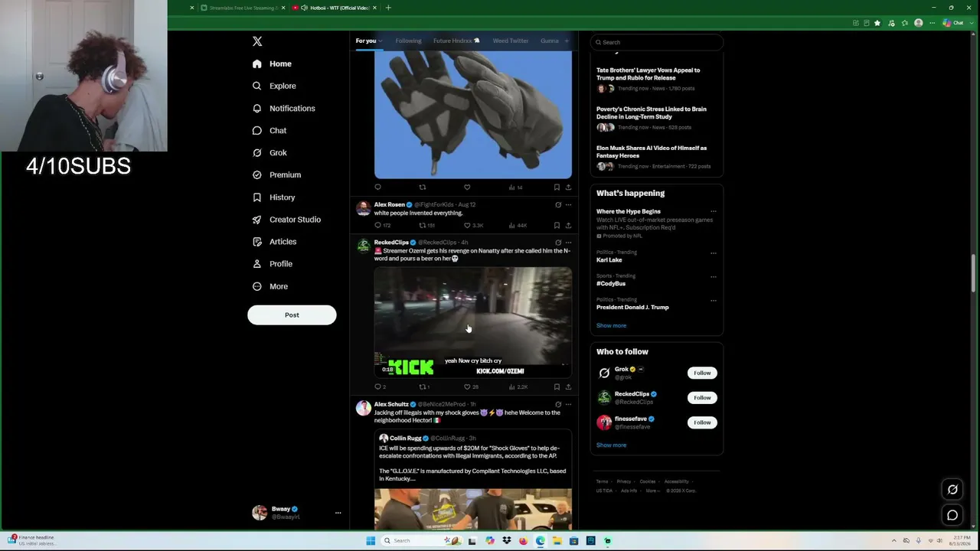Share Alex Rosen's post
This screenshot has height=551, width=980.
pyautogui.click(x=568, y=225)
